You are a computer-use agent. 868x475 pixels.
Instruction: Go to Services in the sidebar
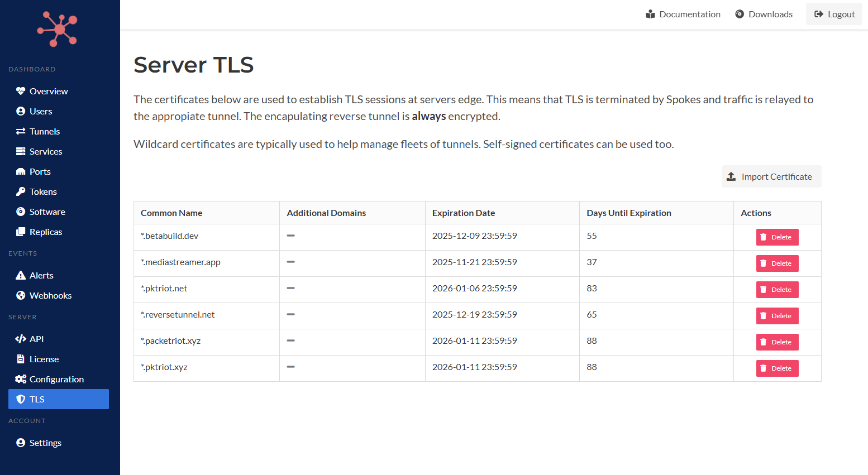pyautogui.click(x=46, y=151)
